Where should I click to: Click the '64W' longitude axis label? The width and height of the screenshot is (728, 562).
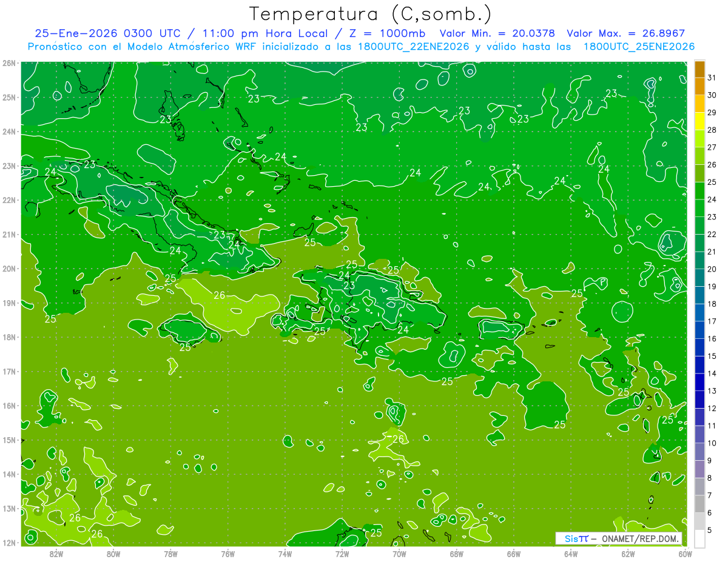571,554
